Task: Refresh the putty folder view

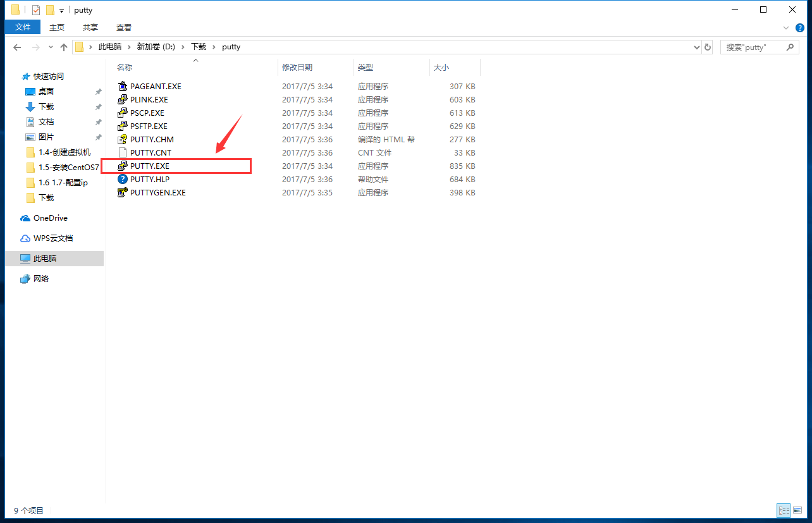Action: tap(708, 47)
